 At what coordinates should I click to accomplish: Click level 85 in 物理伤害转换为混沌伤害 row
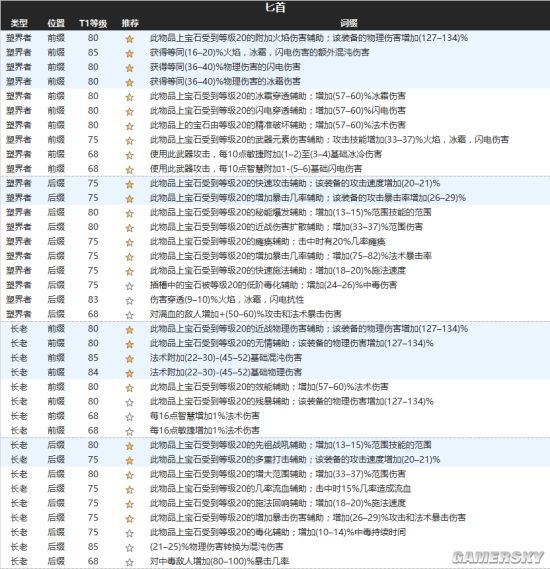pos(93,547)
